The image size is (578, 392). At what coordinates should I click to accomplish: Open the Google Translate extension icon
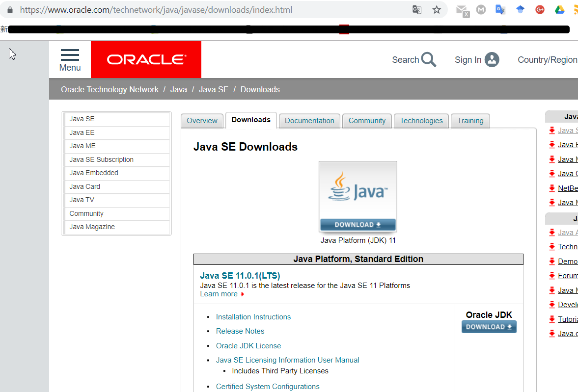pyautogui.click(x=500, y=10)
